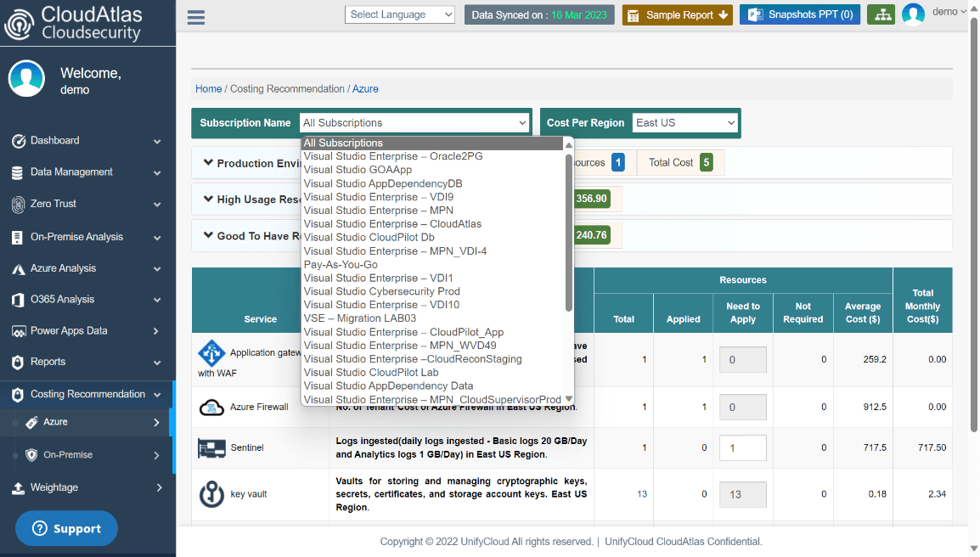Click the Sentinel service icon
The height and width of the screenshot is (557, 980).
[x=211, y=448]
